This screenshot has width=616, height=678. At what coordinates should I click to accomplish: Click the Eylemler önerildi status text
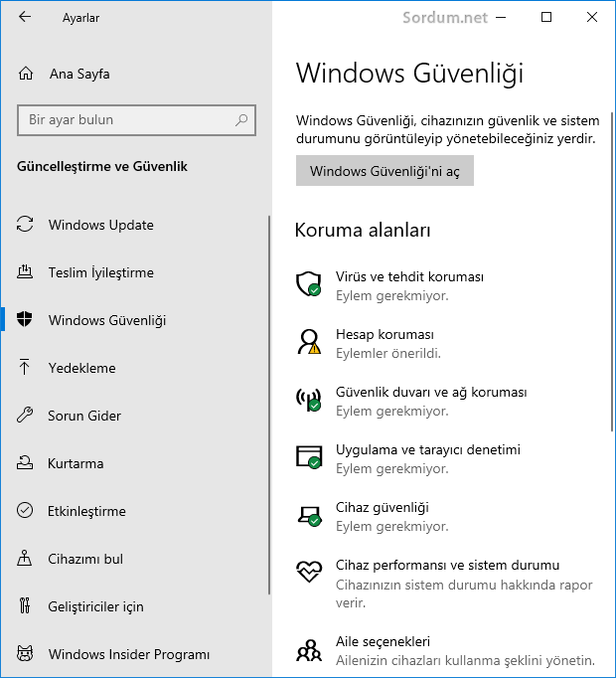388,353
